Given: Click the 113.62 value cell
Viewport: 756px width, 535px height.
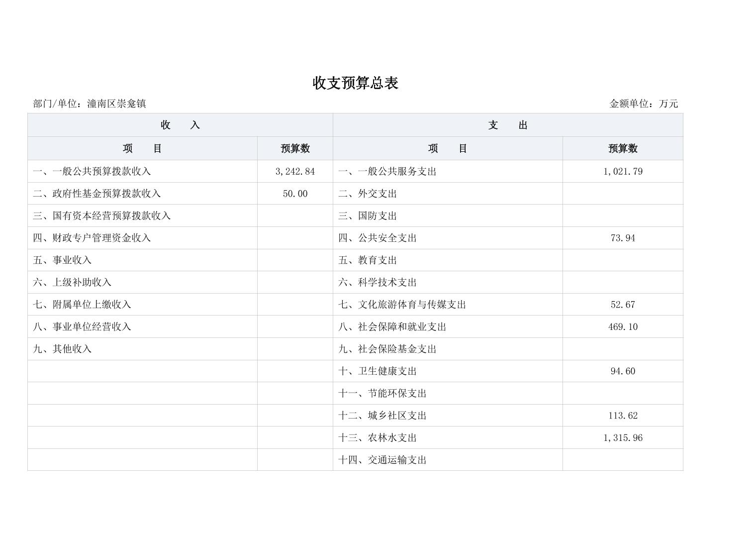Looking at the screenshot, I should (x=623, y=416).
